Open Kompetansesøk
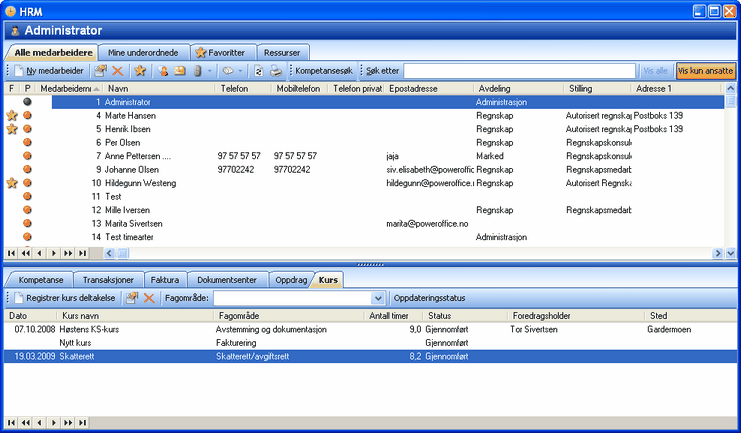Viewport: 741px width, 433px height. [x=324, y=71]
